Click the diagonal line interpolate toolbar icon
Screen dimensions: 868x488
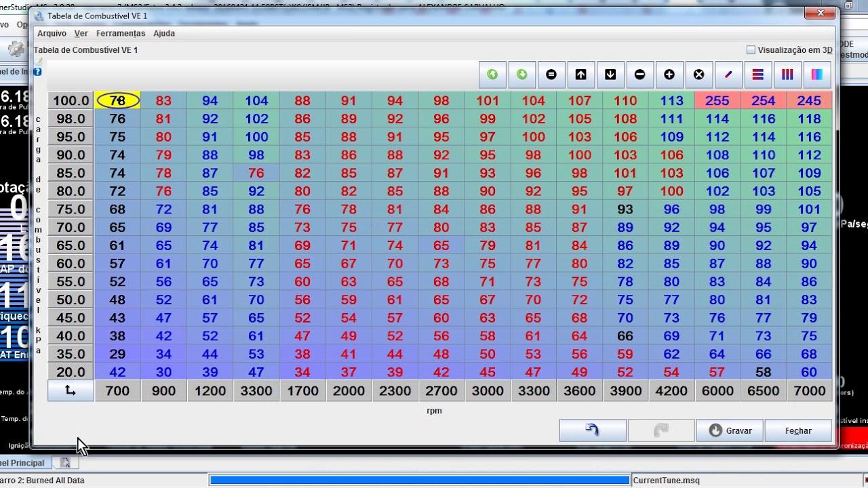728,75
